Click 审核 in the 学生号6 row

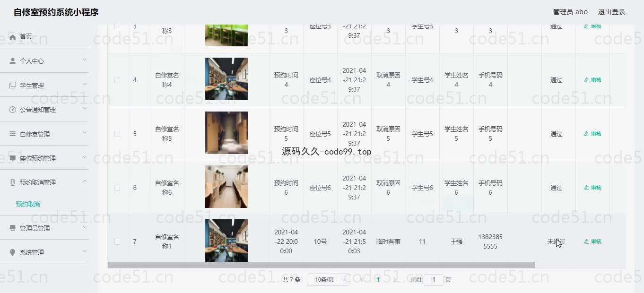pos(593,188)
